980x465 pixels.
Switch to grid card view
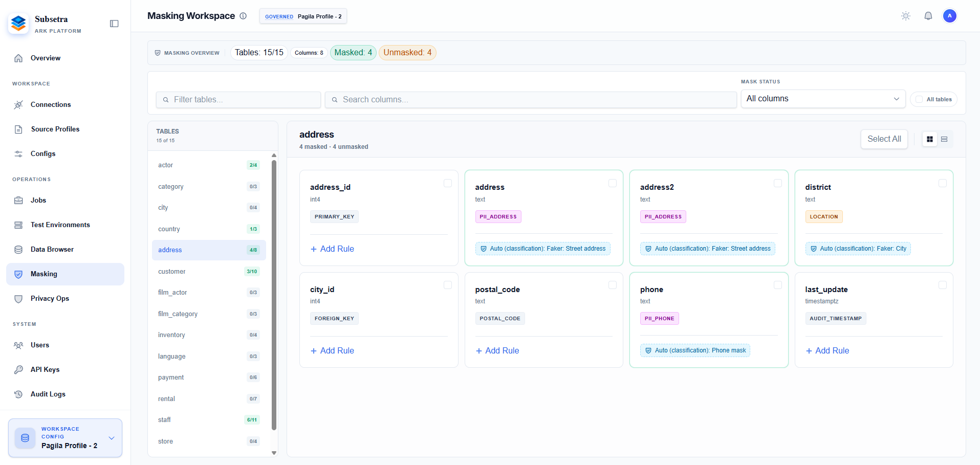pyautogui.click(x=930, y=139)
